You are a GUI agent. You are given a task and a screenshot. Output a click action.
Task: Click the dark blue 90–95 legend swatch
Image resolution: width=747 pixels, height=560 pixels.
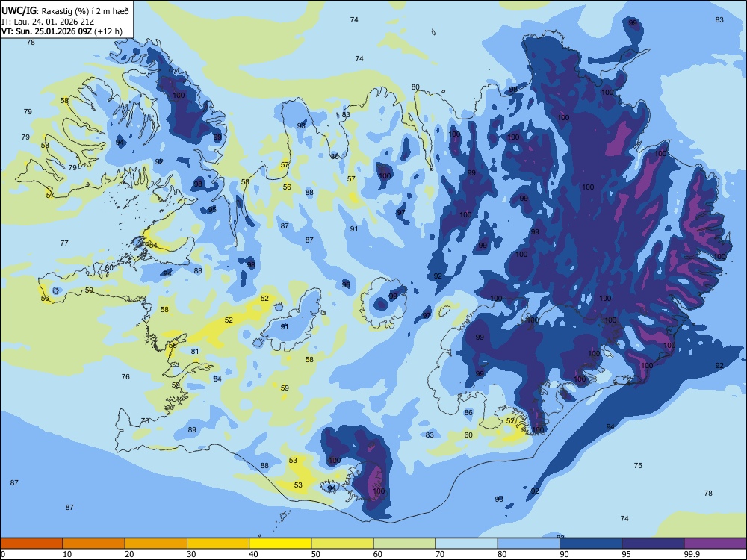coord(591,544)
